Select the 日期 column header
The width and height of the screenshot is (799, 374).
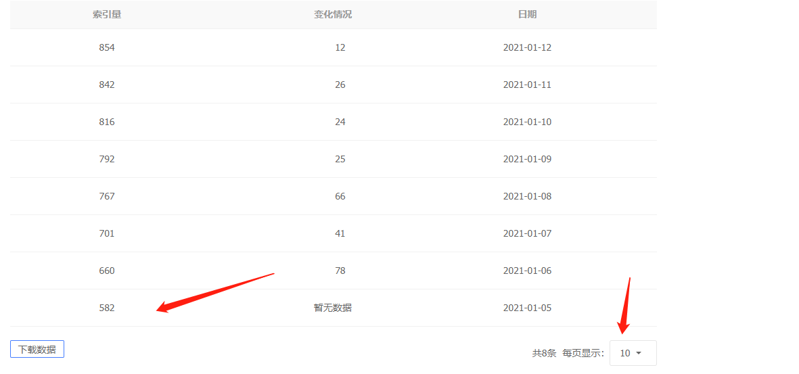(x=527, y=14)
